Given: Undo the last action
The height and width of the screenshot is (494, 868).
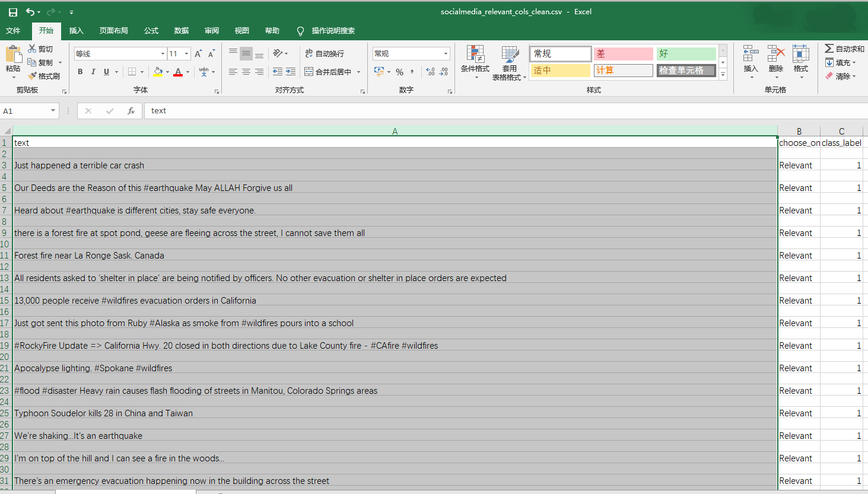Looking at the screenshot, I should pyautogui.click(x=30, y=12).
